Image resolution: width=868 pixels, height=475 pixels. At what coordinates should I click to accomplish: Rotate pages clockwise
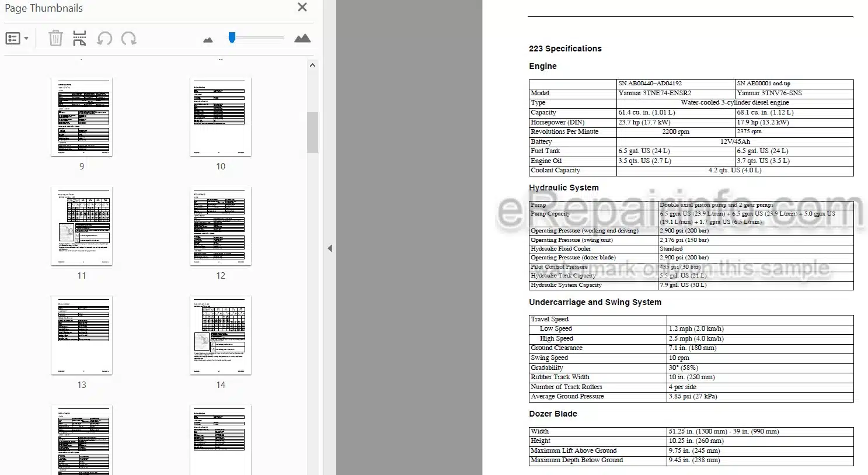(128, 39)
